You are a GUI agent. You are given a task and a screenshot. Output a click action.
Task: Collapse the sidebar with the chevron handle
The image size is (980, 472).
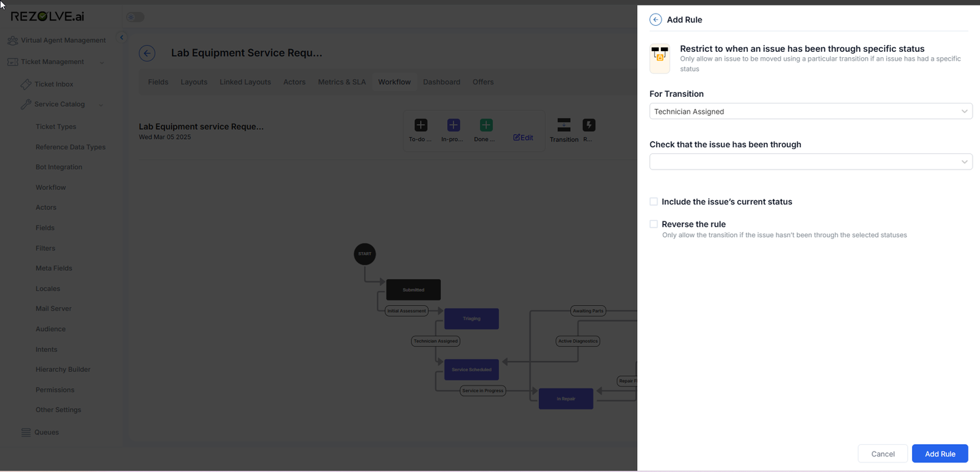click(x=122, y=37)
